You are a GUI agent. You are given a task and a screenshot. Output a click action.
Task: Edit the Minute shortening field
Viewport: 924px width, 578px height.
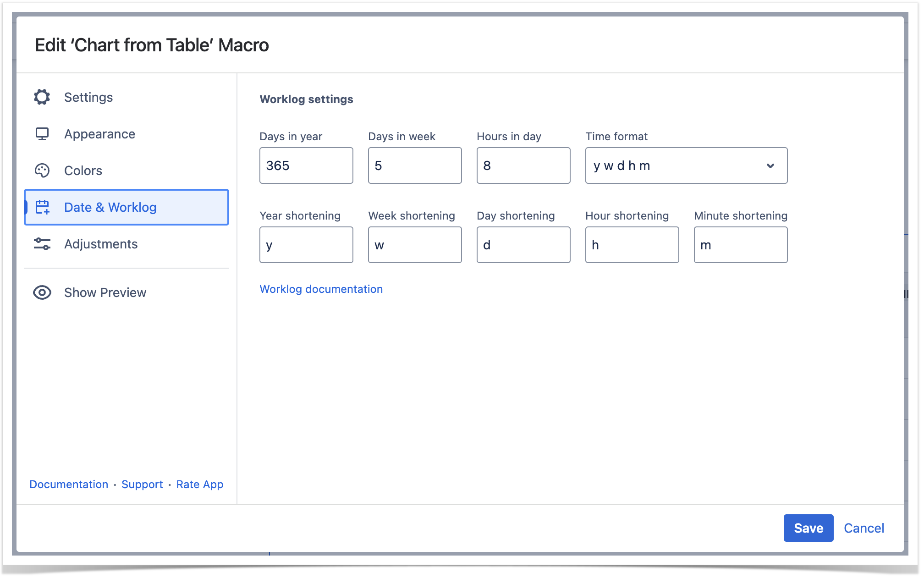[x=741, y=245]
